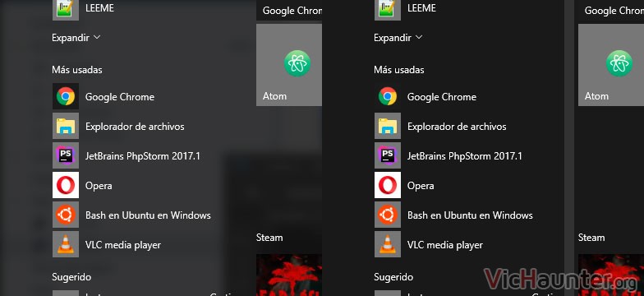Open VLC cone icon in left menu
Image resolution: width=644 pixels, height=296 pixels.
point(66,245)
